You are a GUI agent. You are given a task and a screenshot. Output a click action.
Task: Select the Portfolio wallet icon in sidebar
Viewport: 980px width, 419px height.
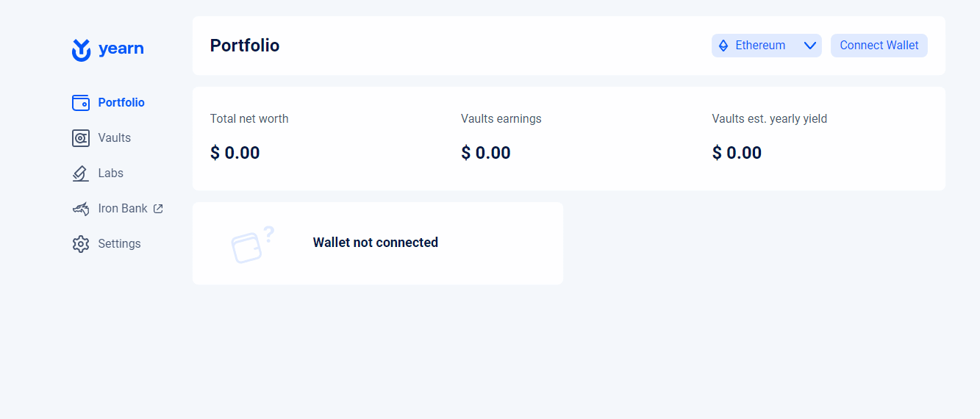tap(81, 103)
